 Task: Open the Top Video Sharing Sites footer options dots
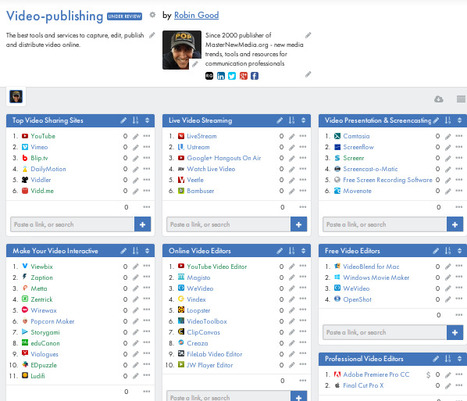pyautogui.click(x=147, y=207)
